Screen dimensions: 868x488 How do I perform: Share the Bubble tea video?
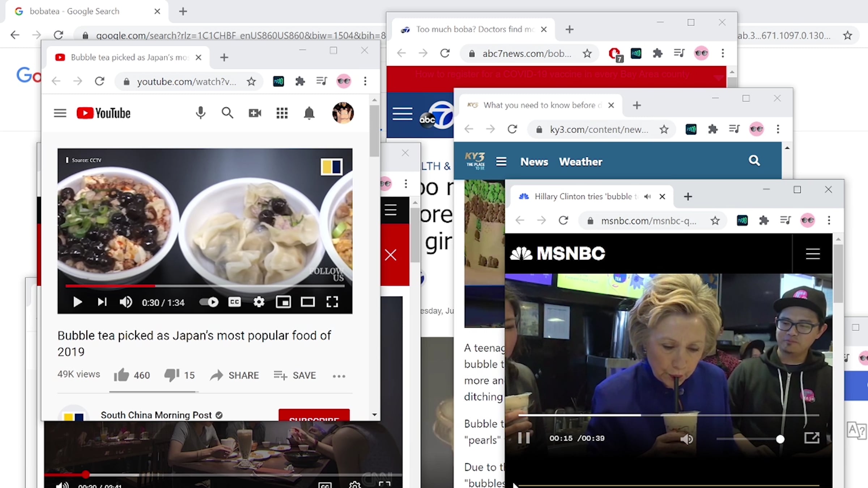[x=234, y=375]
